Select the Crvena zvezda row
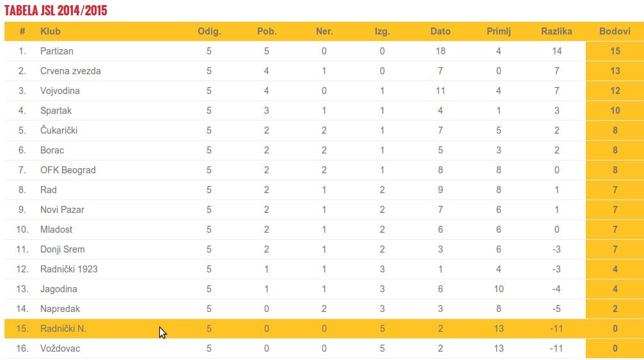644x360 pixels. [x=70, y=71]
